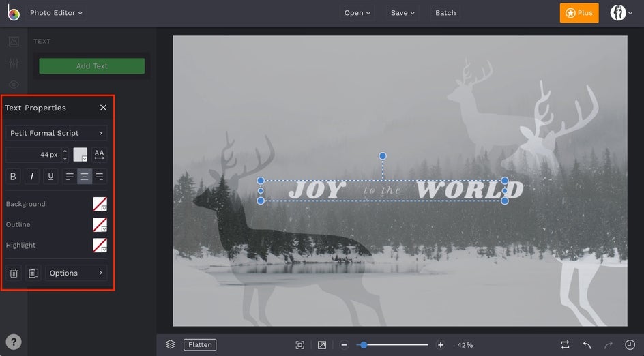Click the fullscreen expand icon

(x=322, y=345)
